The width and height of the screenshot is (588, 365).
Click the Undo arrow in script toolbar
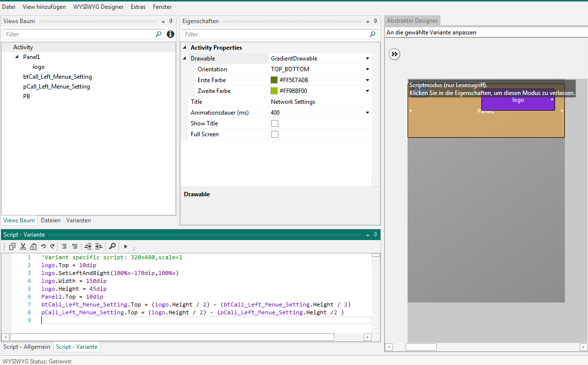(x=43, y=246)
